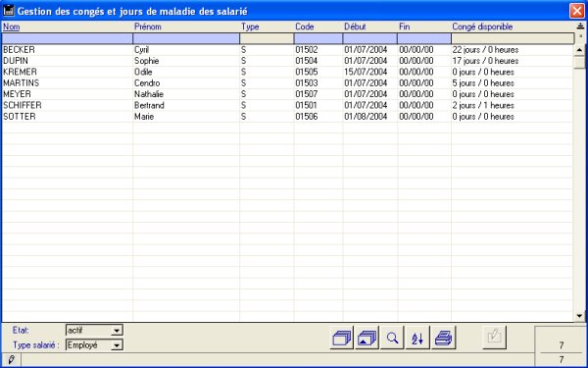Click code 01502
The image size is (588, 368).
point(307,50)
